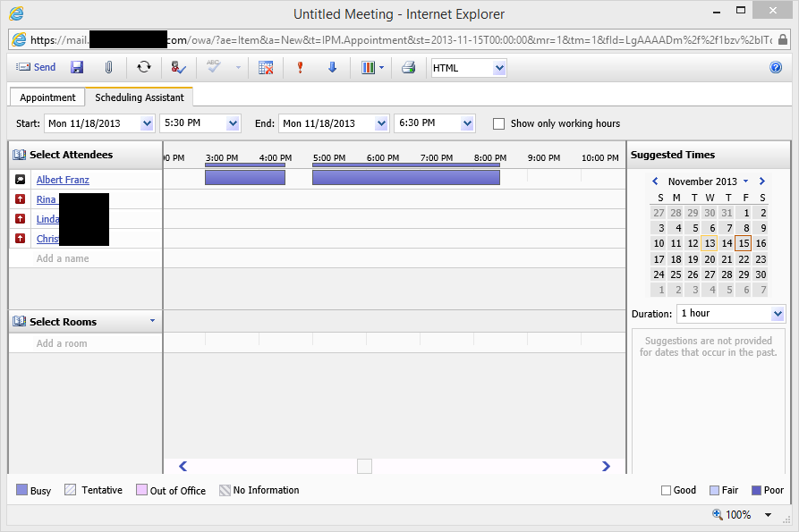Select the Scheduling Assistant tab

click(x=140, y=97)
